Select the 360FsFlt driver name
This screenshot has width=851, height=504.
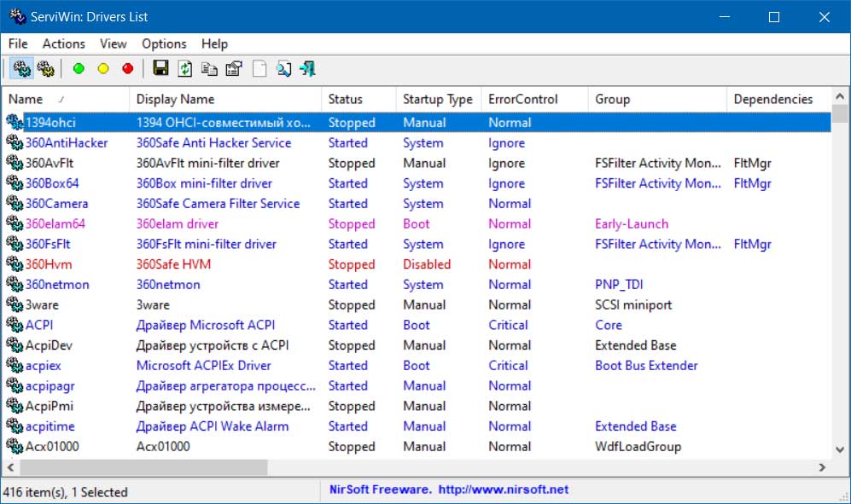point(48,244)
